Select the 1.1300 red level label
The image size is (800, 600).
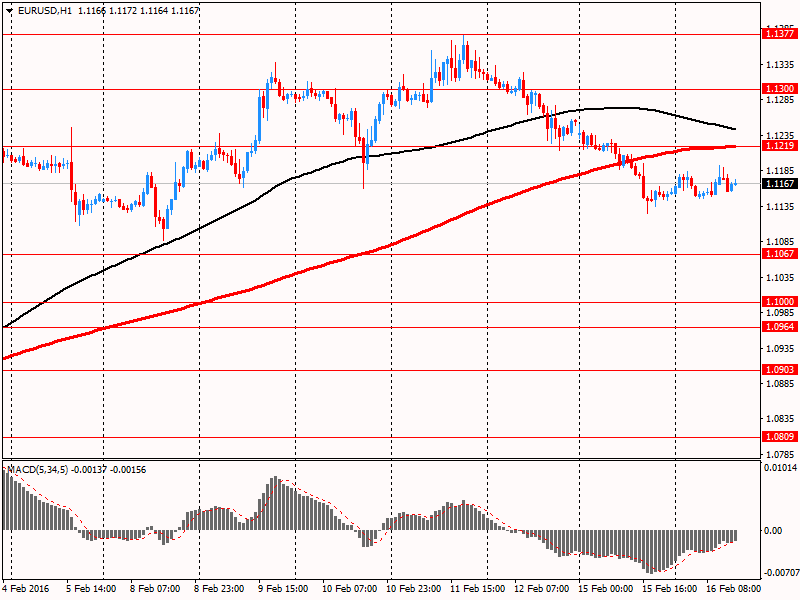[780, 89]
